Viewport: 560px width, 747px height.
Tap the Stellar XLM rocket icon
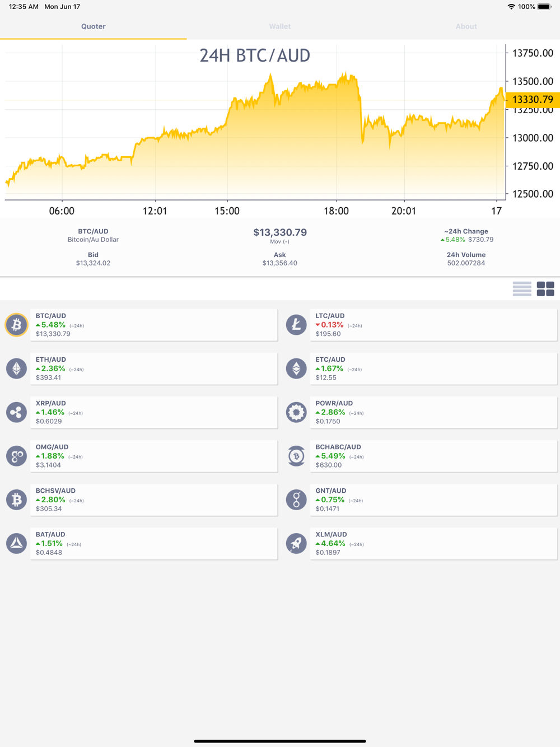(x=296, y=543)
